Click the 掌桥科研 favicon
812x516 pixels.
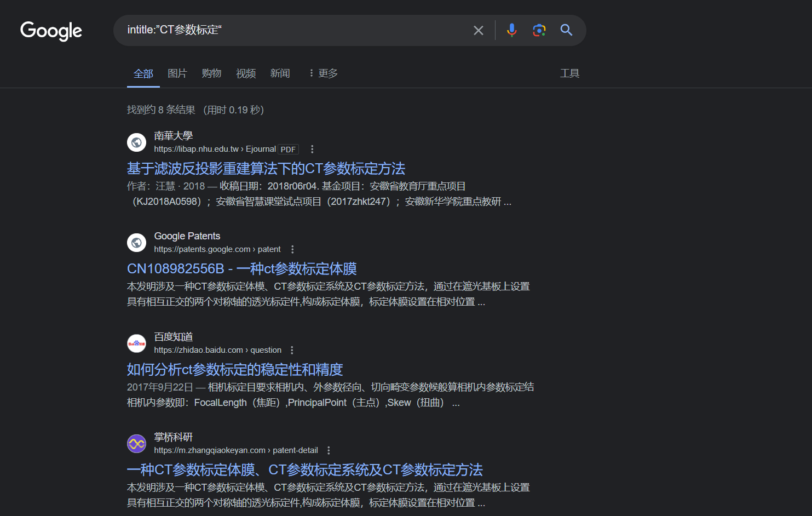click(x=136, y=444)
